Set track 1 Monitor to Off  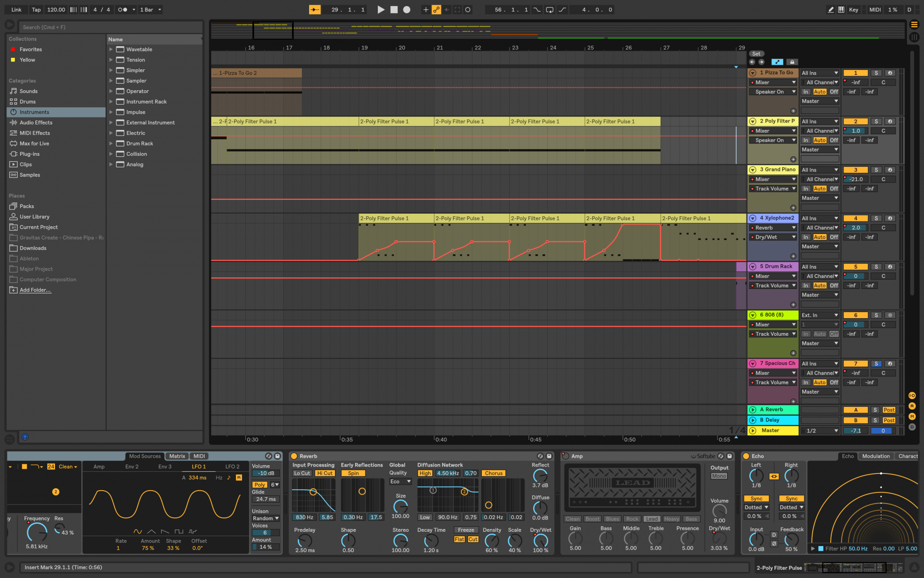(x=833, y=92)
